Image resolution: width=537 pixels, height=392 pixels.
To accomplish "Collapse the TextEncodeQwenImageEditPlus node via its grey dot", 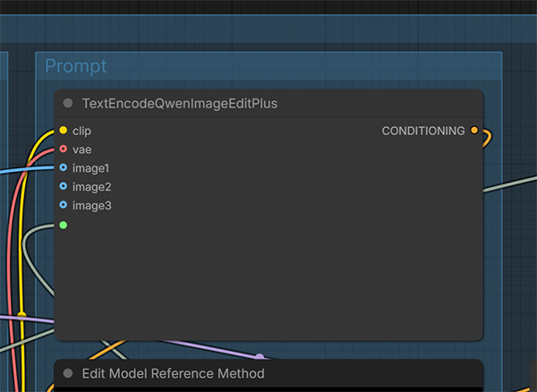I will [68, 103].
